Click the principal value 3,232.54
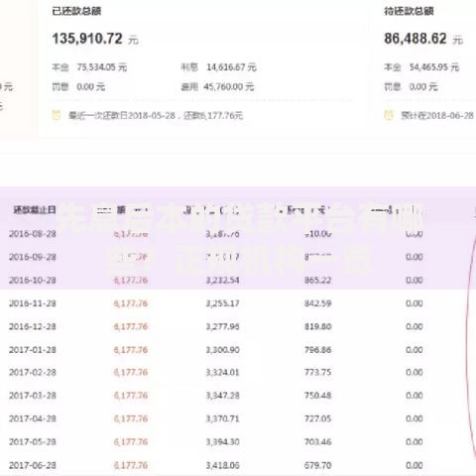This screenshot has width=476, height=476. coord(222,280)
